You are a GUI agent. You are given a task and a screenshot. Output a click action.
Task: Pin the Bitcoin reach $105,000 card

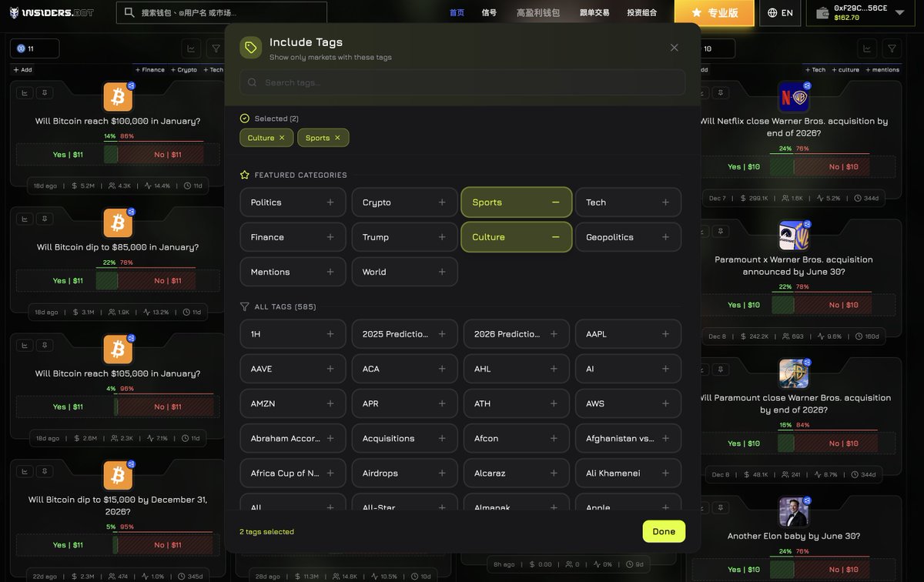tap(45, 345)
